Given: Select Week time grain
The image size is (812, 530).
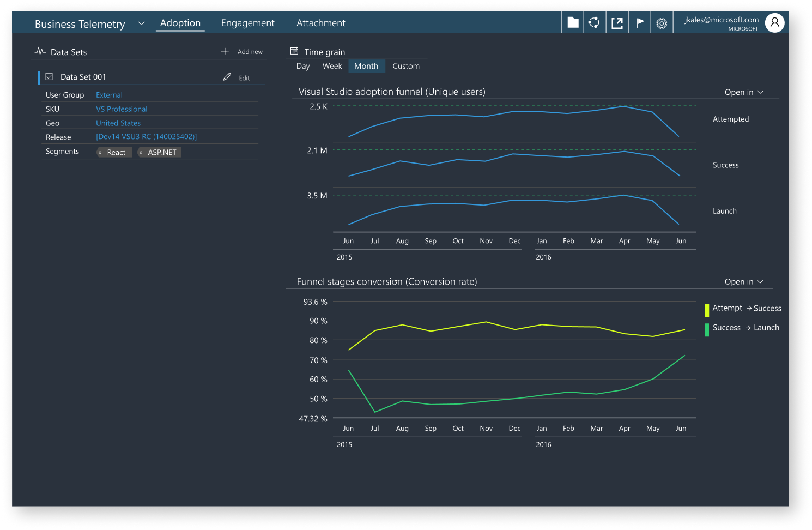Looking at the screenshot, I should (332, 66).
